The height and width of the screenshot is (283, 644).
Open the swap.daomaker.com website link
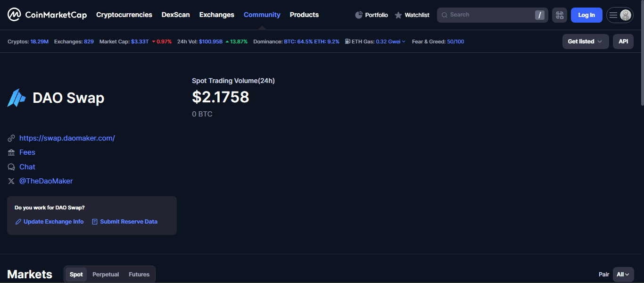(x=67, y=138)
